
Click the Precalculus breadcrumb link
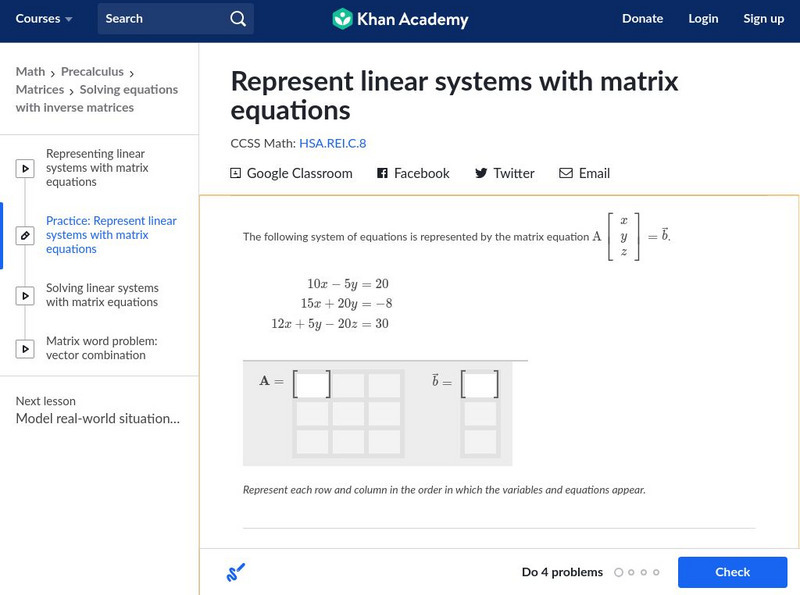tap(92, 72)
